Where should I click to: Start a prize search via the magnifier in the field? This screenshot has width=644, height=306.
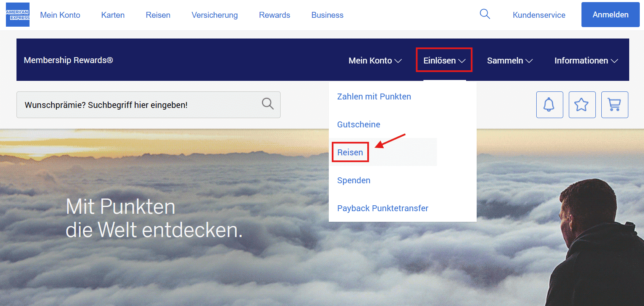(267, 104)
